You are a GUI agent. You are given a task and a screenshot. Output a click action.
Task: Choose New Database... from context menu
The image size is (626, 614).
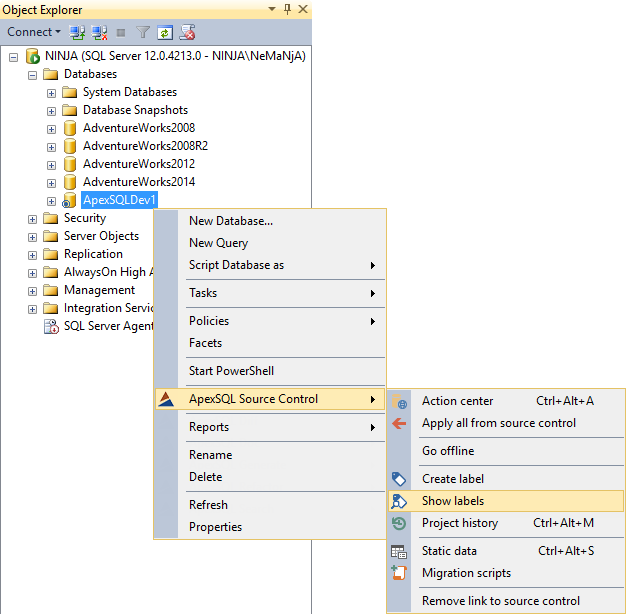pyautogui.click(x=270, y=221)
